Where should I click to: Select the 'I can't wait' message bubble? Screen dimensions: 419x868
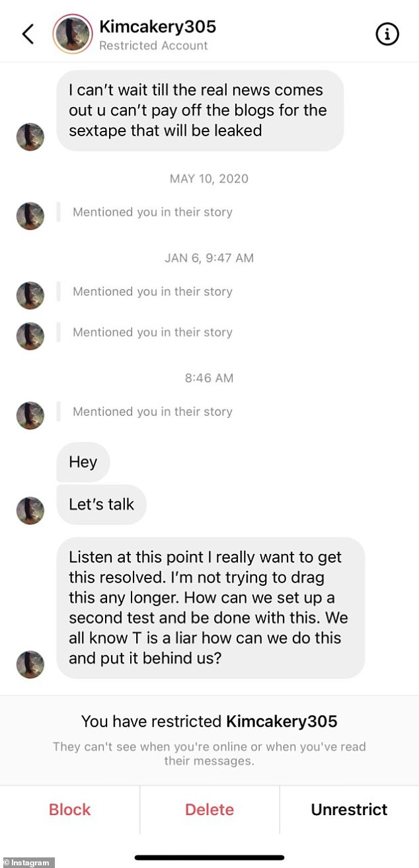pos(200,110)
